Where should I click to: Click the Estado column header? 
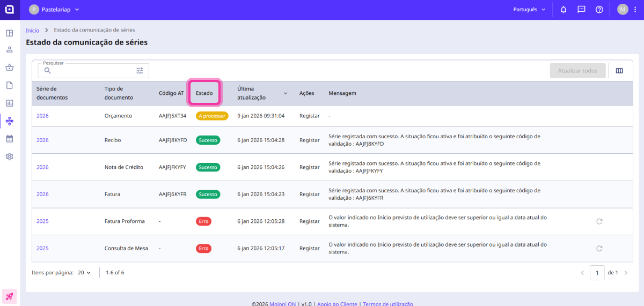click(204, 93)
